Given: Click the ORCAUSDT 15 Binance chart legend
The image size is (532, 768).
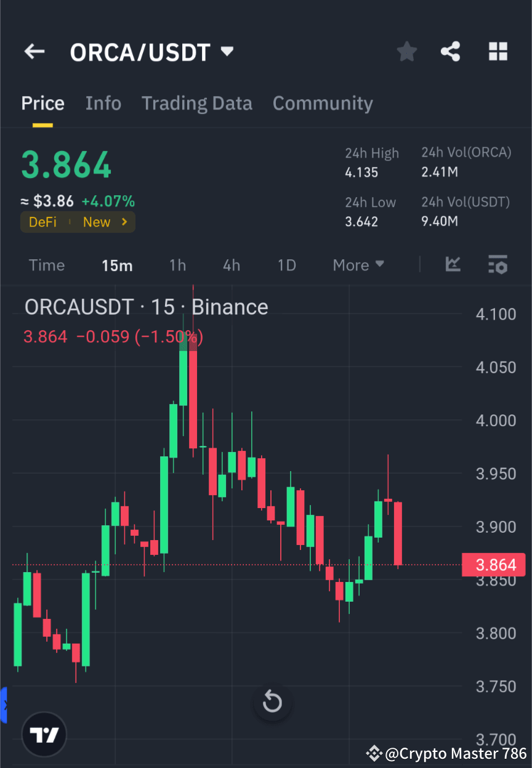Looking at the screenshot, I should 145,307.
